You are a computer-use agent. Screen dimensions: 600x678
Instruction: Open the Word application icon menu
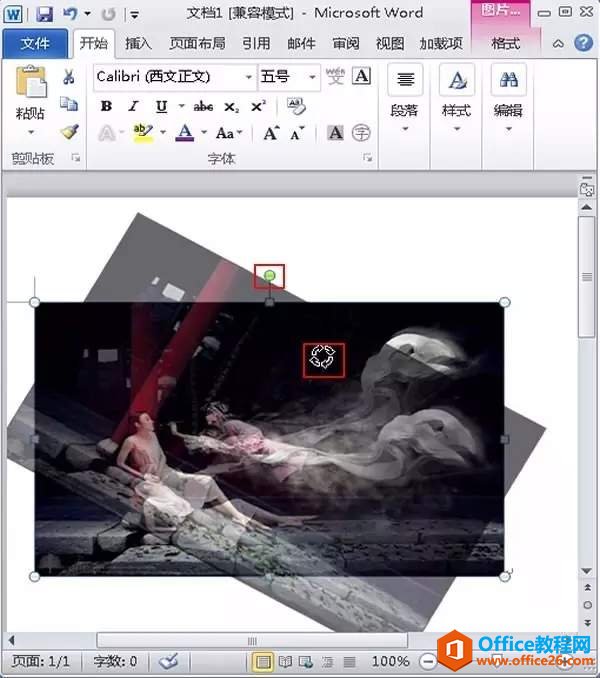13,14
